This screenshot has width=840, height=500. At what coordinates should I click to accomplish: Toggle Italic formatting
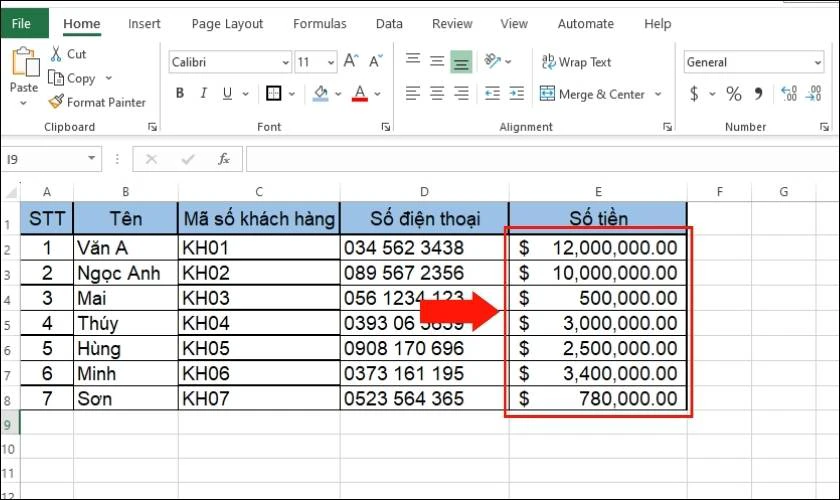204,93
